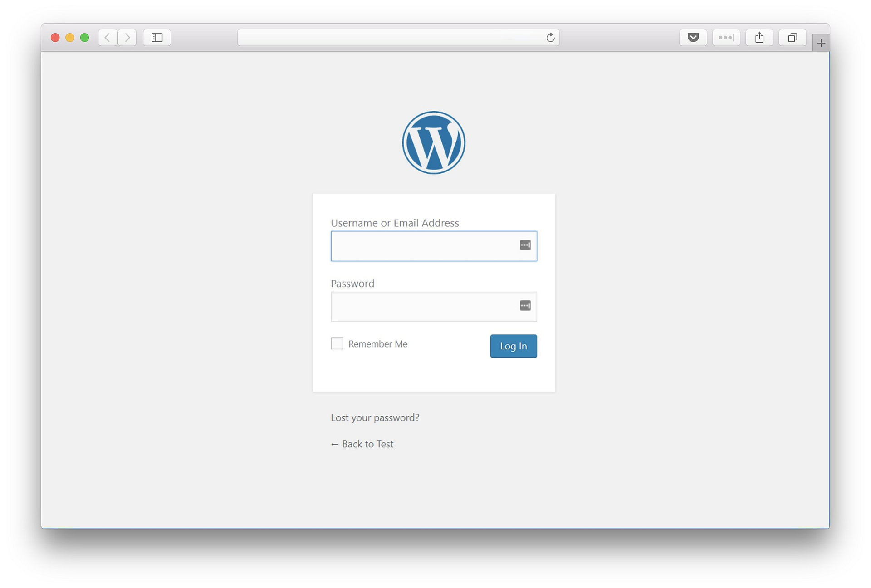
Task: Click the WordPress logo
Action: 434,142
